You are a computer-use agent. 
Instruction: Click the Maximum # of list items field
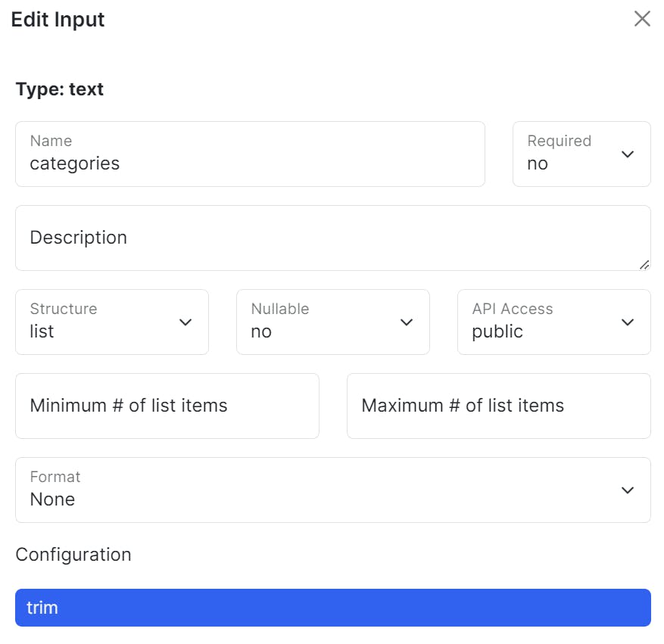[498, 406]
